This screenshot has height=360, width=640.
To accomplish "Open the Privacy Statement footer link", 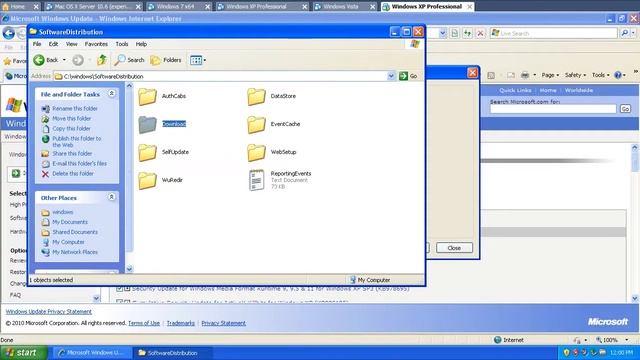I will pos(223,323).
